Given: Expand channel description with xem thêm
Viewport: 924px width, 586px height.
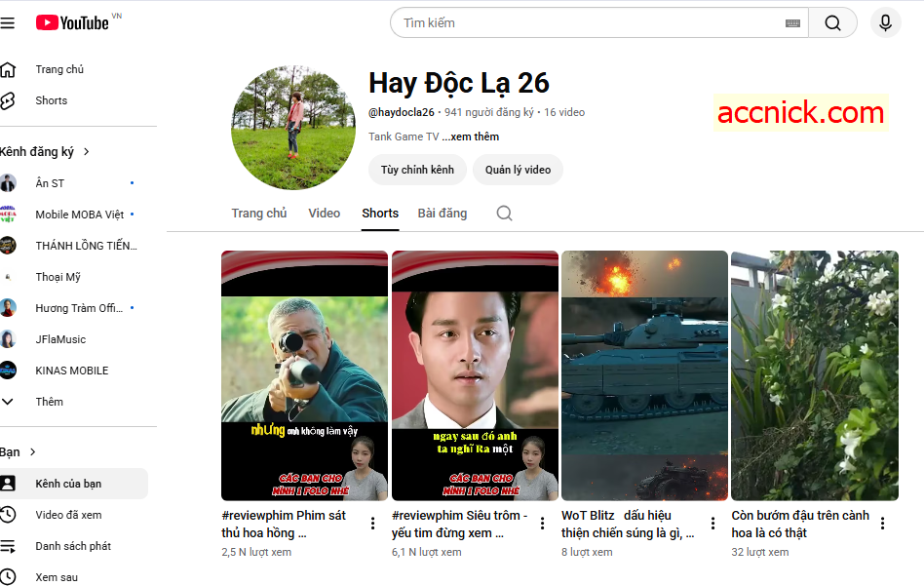Looking at the screenshot, I should (470, 137).
